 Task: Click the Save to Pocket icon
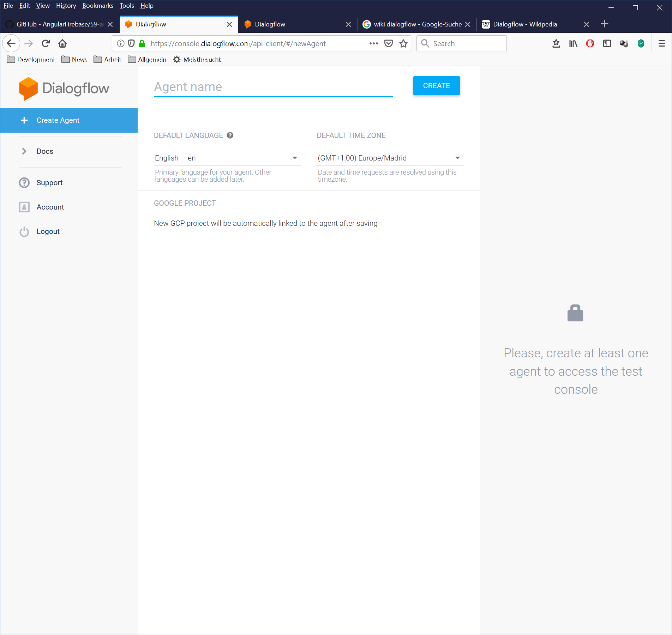click(389, 43)
